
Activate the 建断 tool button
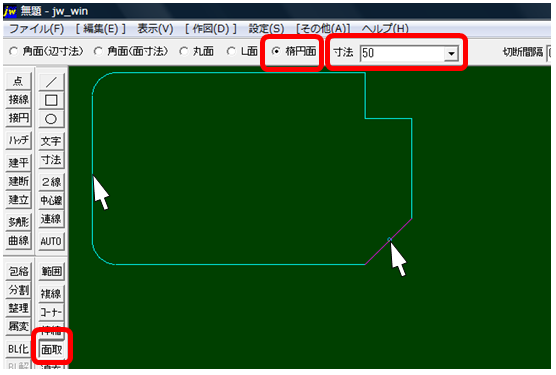(18, 181)
